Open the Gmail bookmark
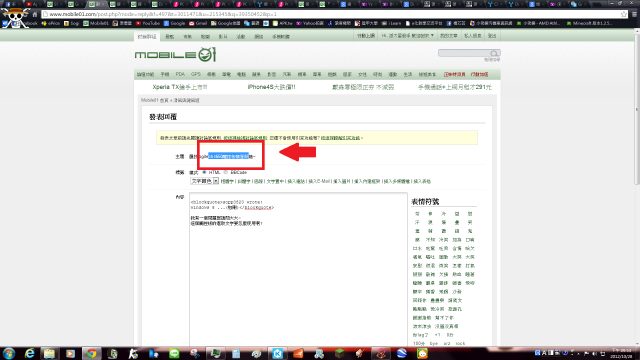This screenshot has height=360, width=640. point(198,23)
